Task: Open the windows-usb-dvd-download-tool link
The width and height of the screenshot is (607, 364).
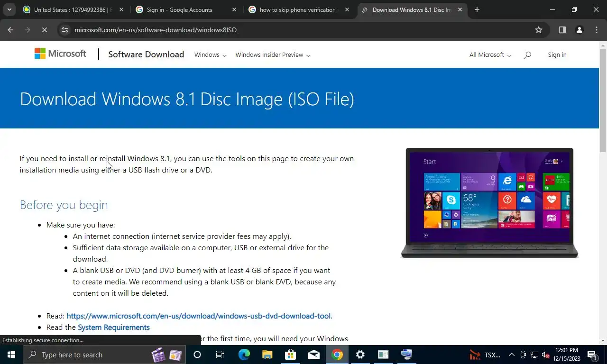Action: tap(198, 316)
